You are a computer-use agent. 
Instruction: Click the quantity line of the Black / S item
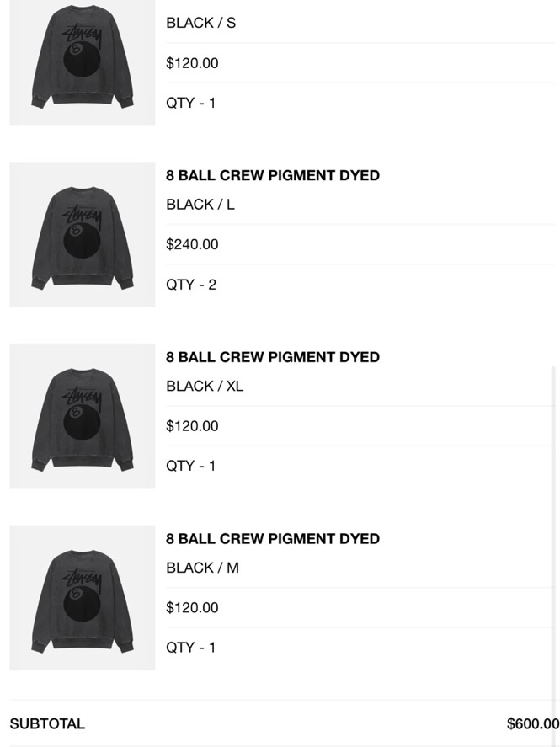[x=191, y=104]
